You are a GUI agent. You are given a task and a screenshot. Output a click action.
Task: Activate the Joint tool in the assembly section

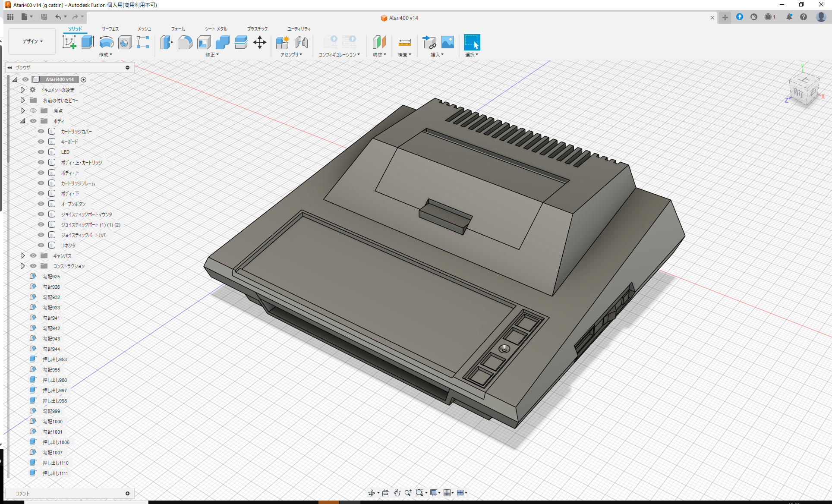pyautogui.click(x=302, y=42)
